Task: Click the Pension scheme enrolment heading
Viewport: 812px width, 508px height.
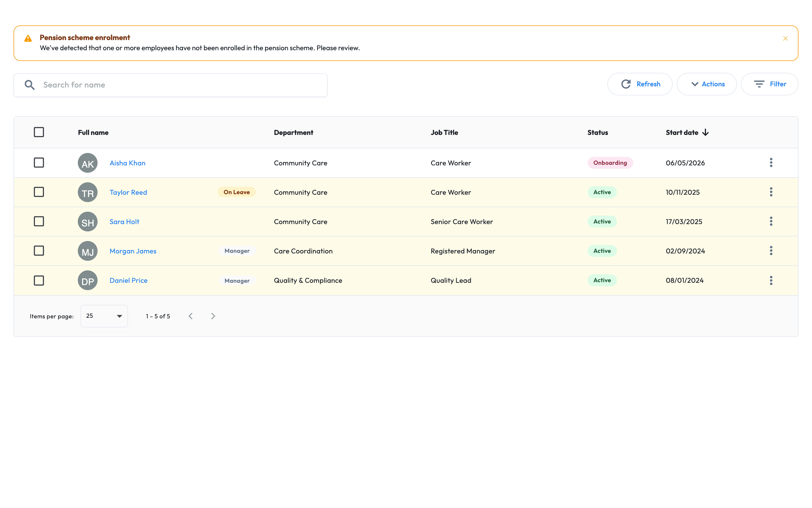Action: tap(85, 37)
